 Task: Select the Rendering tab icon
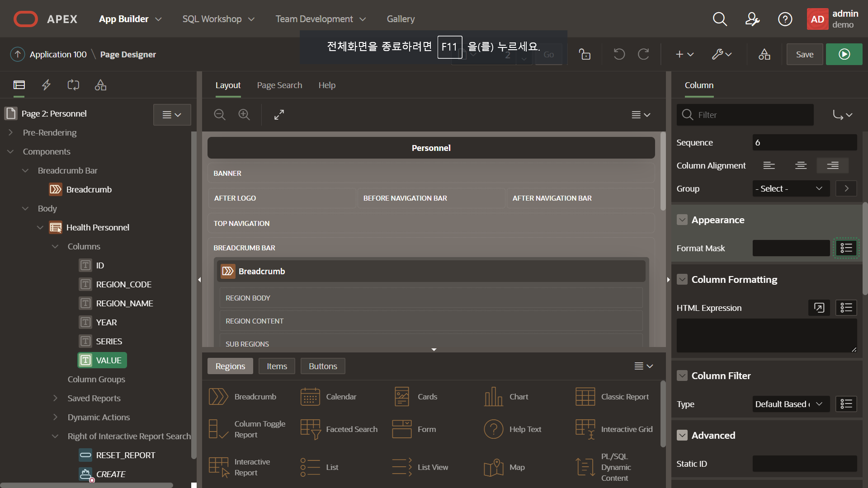tap(19, 85)
